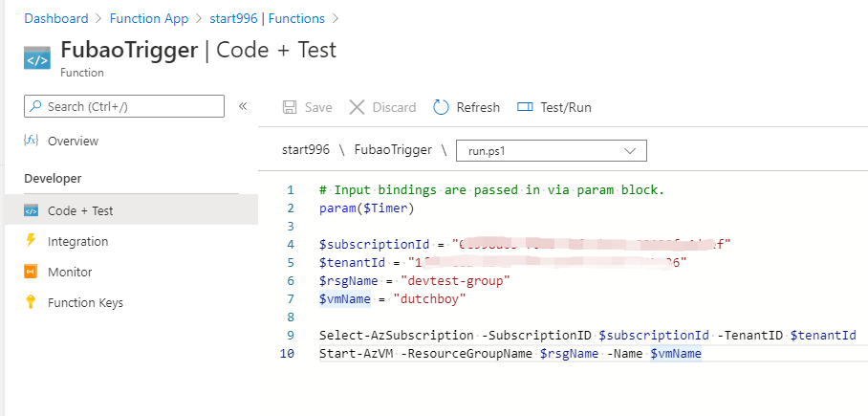The height and width of the screenshot is (416, 868).
Task: Click the Test/Run button label
Action: point(566,107)
